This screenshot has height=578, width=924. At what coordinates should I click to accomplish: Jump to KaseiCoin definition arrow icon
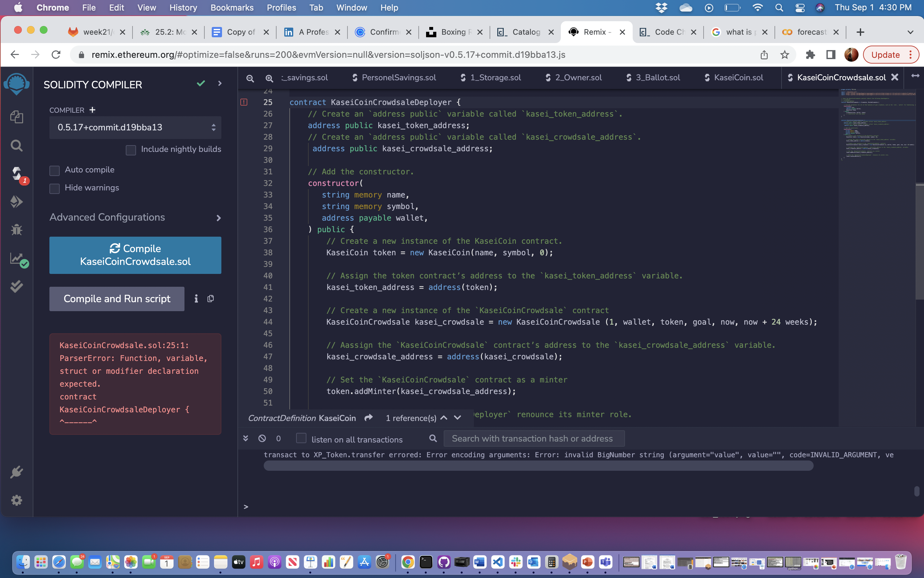368,418
